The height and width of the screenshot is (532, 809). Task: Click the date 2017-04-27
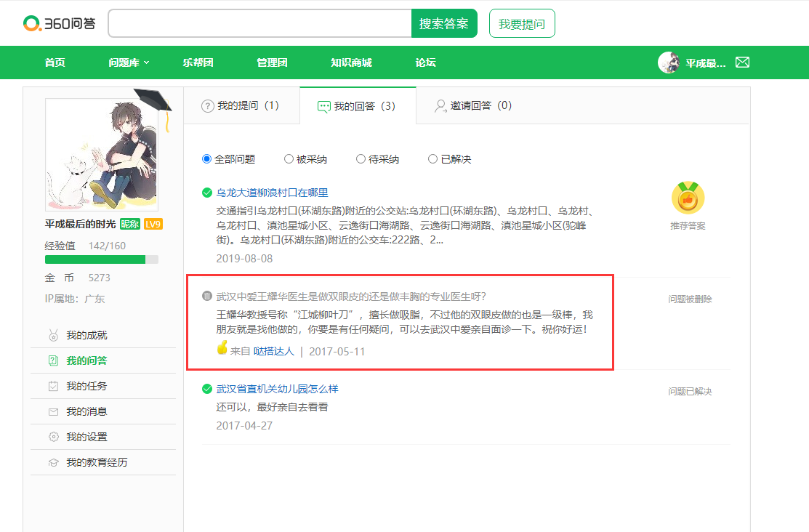(x=244, y=426)
